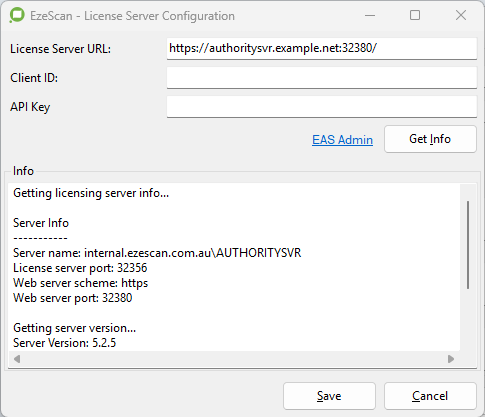The height and width of the screenshot is (417, 485).
Task: Click the Web server scheme line
Action: point(80,283)
